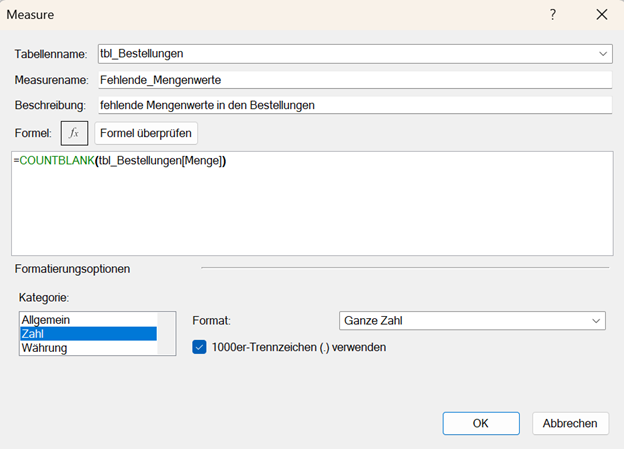Click the [Menge] column reference in the formula
Viewport: 624px width, 449px height.
(201, 162)
